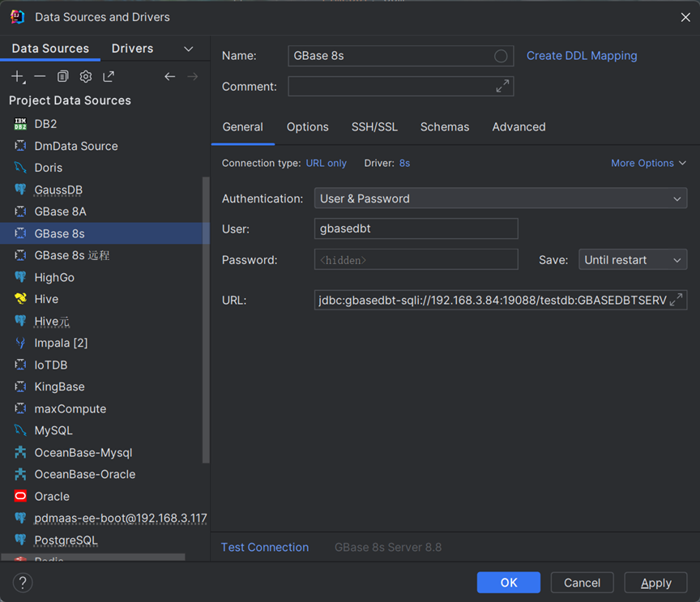
Task: Switch to the Drivers tab
Action: [132, 49]
